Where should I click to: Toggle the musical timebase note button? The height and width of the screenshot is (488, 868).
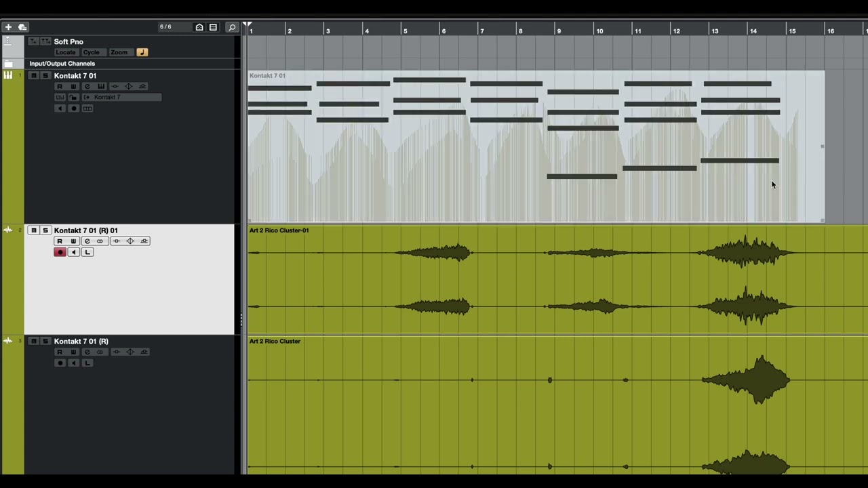point(142,52)
